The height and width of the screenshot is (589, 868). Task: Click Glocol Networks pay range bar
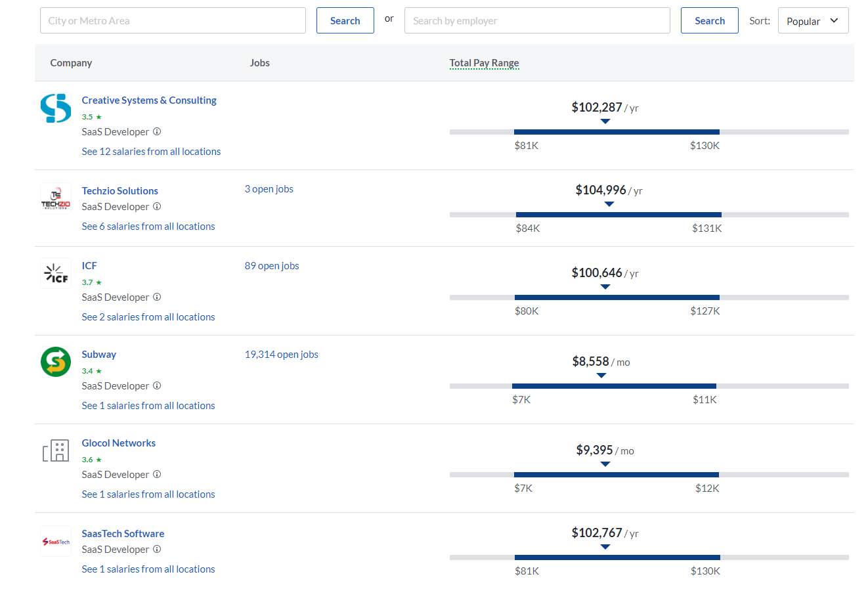click(x=649, y=475)
